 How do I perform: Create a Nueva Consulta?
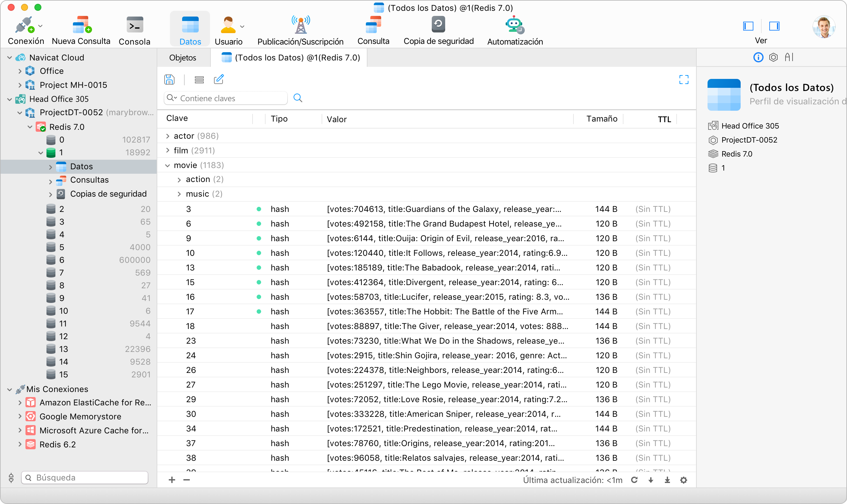click(81, 30)
